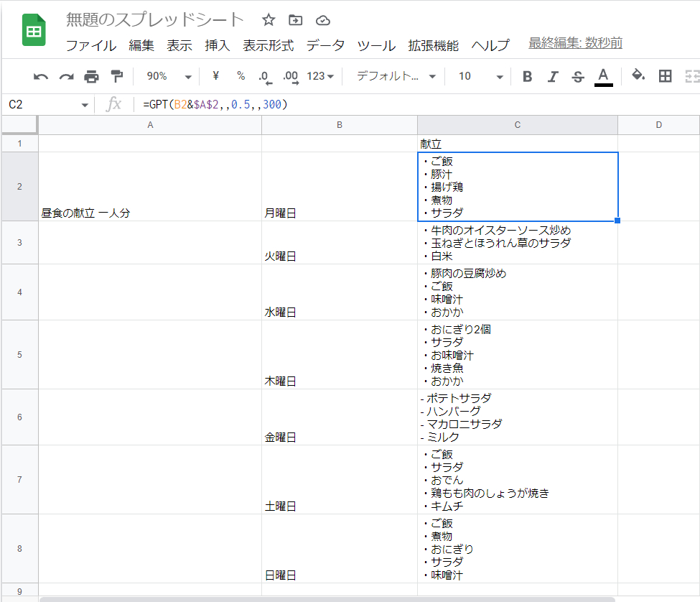Select column C header

[x=518, y=125]
